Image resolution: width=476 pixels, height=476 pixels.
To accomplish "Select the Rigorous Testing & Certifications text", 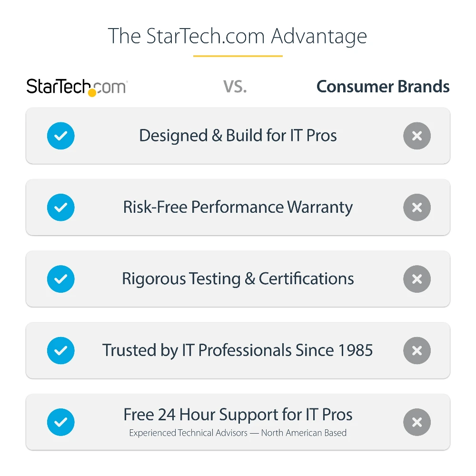I will [x=238, y=279].
